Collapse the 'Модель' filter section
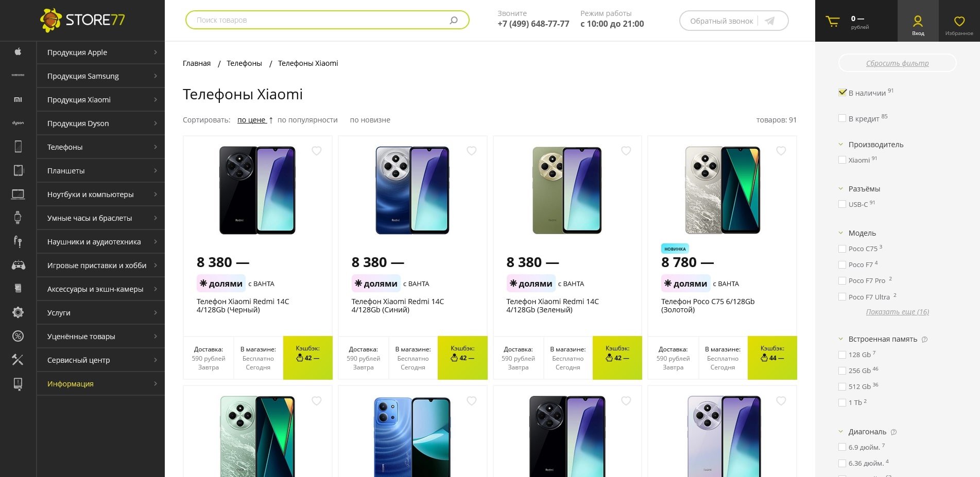The width and height of the screenshot is (980, 477). click(840, 233)
